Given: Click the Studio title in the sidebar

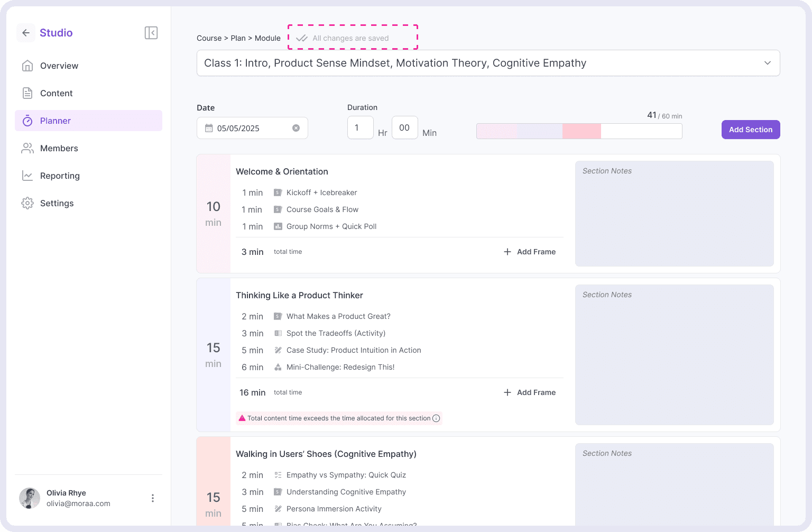Looking at the screenshot, I should [56, 33].
